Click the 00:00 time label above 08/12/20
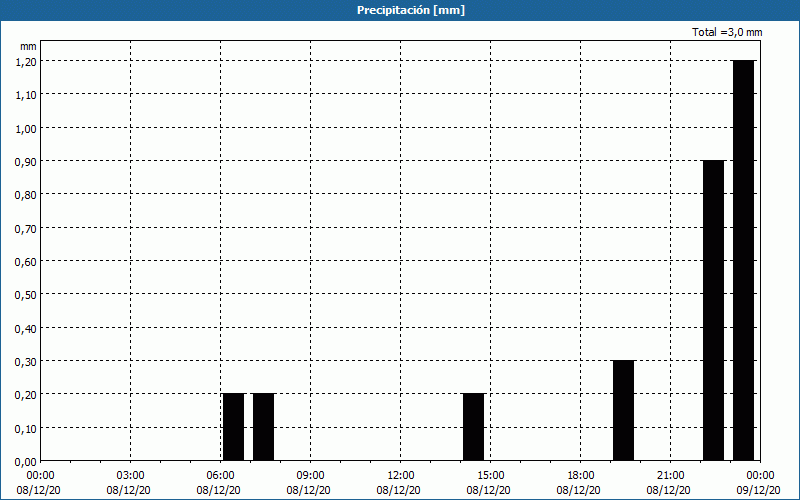 click(39, 476)
